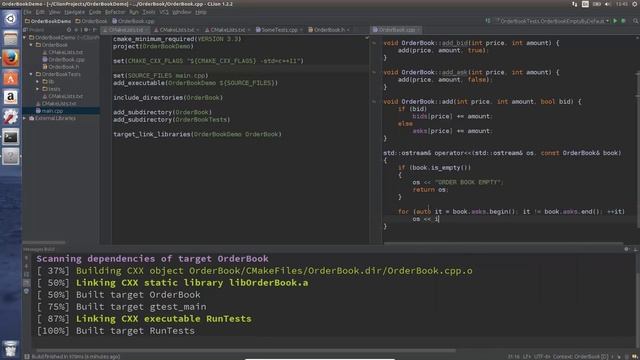Switch to the SomeTests.cpp tab
This screenshot has width=640, height=360.
click(279, 30)
